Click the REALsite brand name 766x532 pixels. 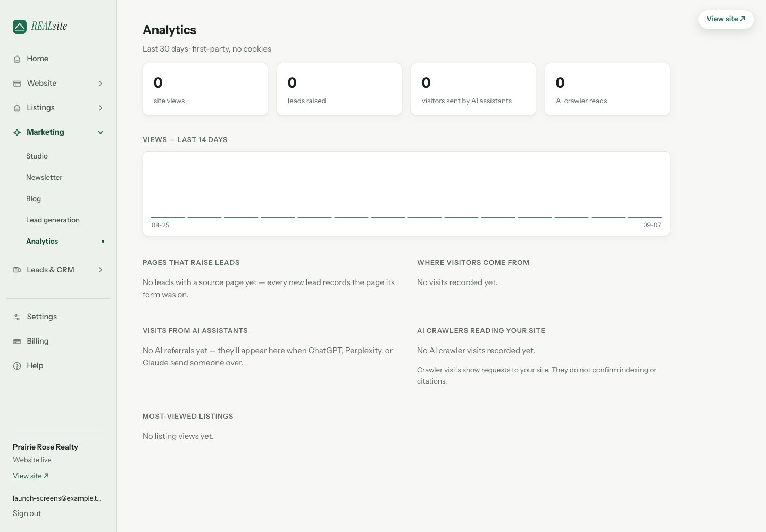(x=49, y=26)
